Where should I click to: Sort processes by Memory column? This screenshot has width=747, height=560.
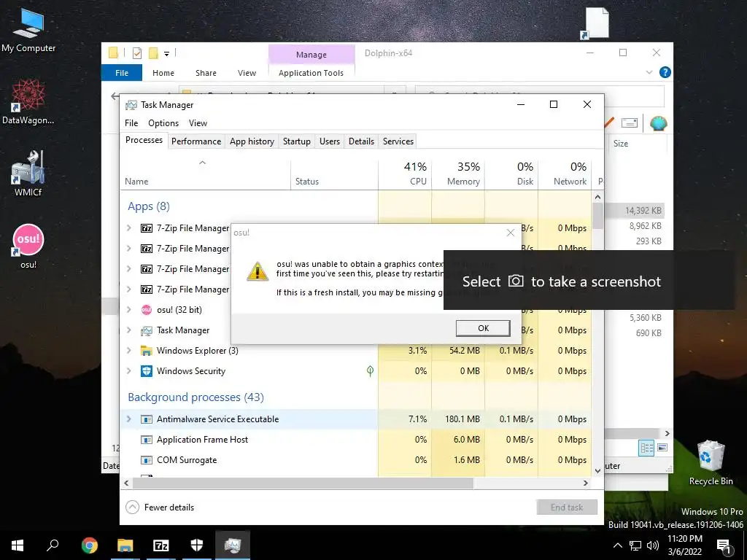[458, 174]
